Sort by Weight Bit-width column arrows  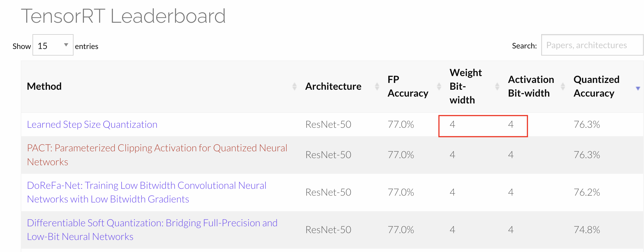click(x=497, y=86)
